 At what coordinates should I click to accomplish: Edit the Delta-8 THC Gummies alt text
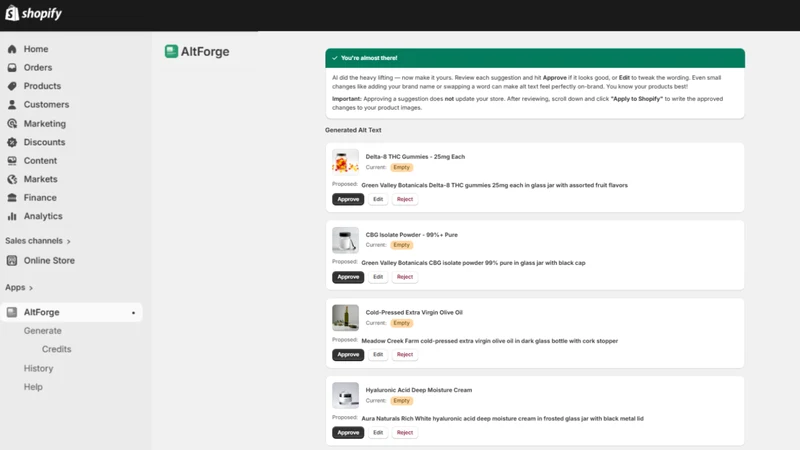click(x=378, y=199)
